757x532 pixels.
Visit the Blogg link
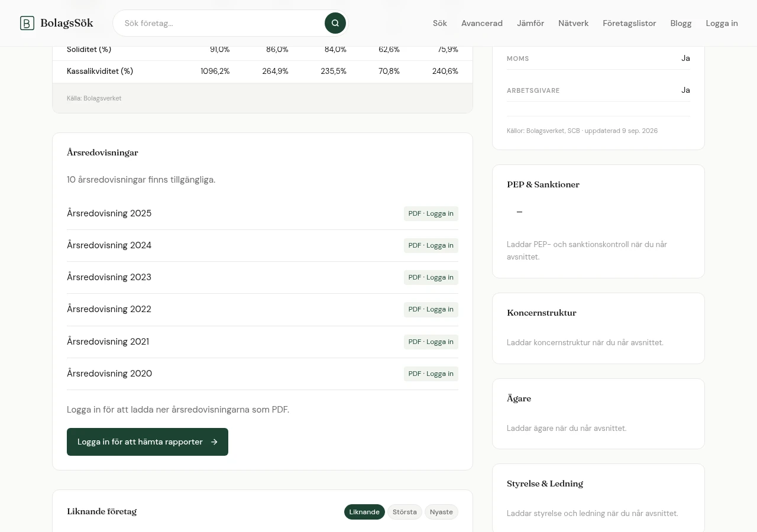pyautogui.click(x=681, y=23)
